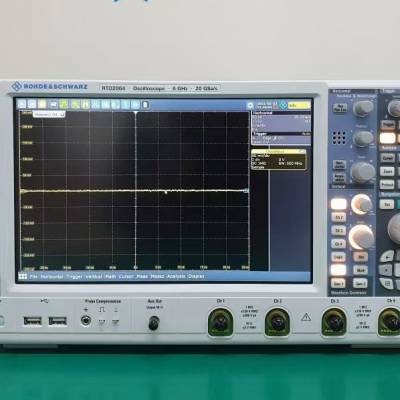Open the Trigger menu in bottom bar
400x400 pixels.
(74, 277)
